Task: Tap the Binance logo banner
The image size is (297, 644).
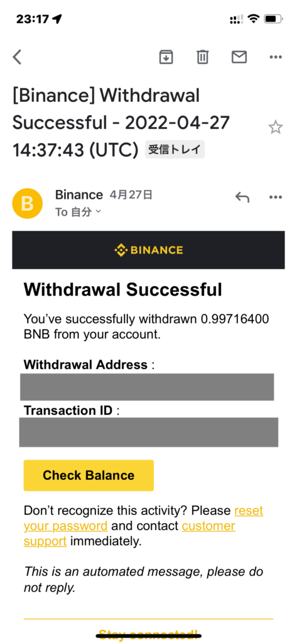Action: (148, 250)
